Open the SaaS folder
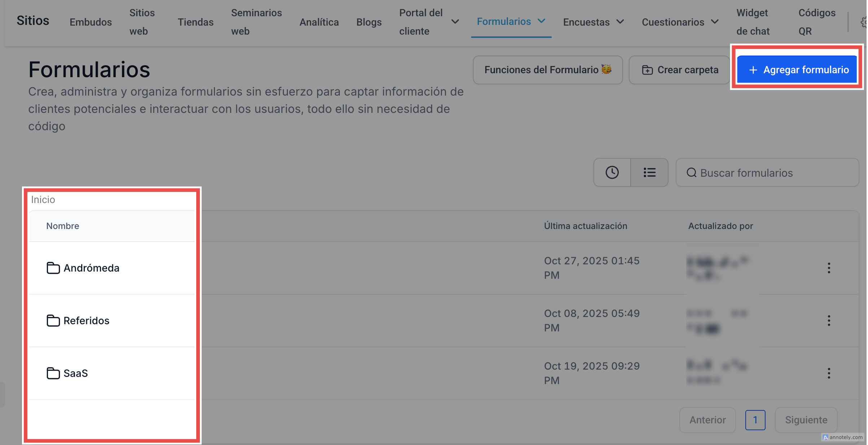This screenshot has height=445, width=868. 75,373
